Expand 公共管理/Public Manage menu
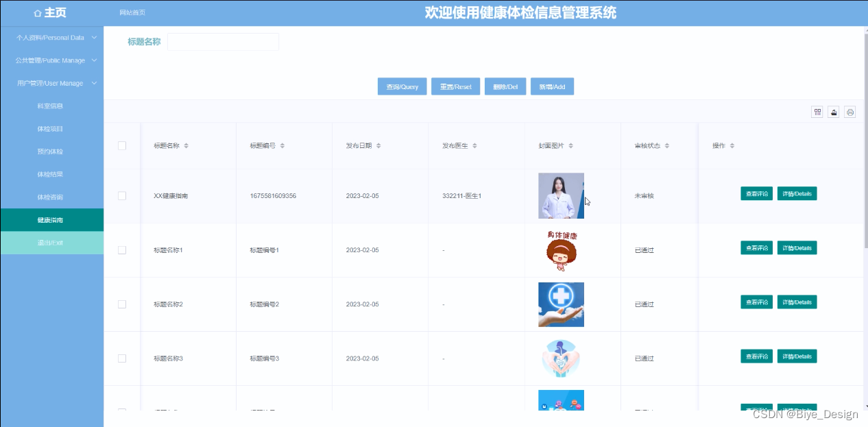Image resolution: width=868 pixels, height=427 pixels. pyautogui.click(x=52, y=60)
